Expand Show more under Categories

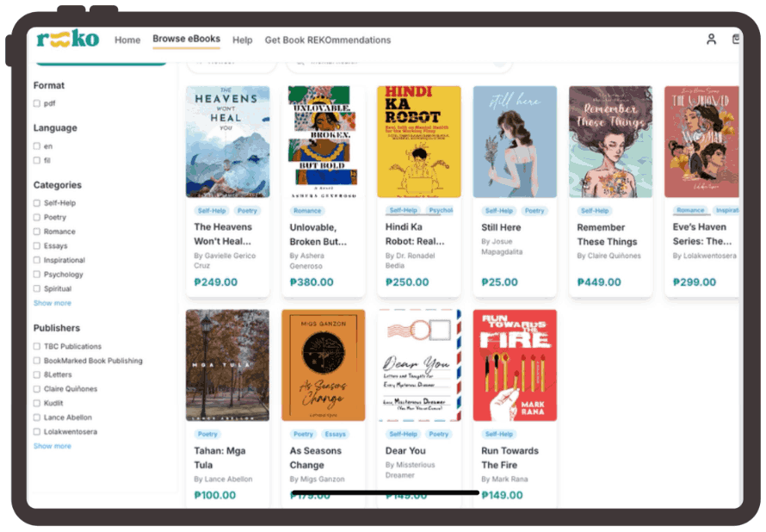point(53,303)
